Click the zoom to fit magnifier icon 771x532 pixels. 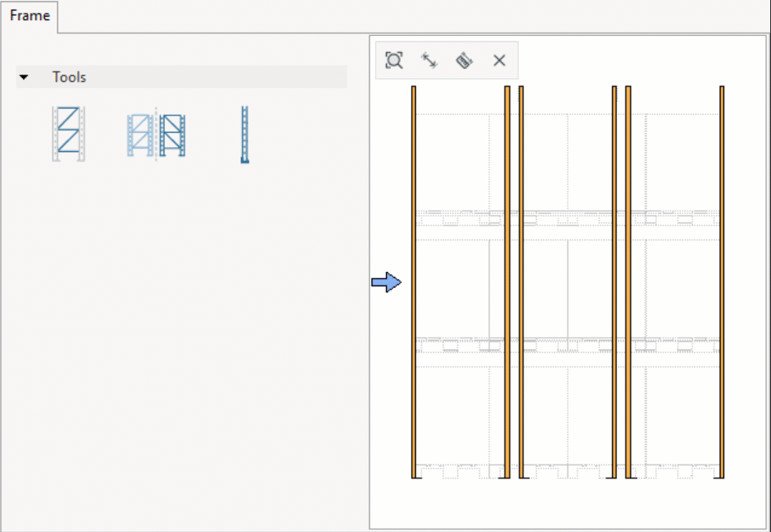(394, 61)
